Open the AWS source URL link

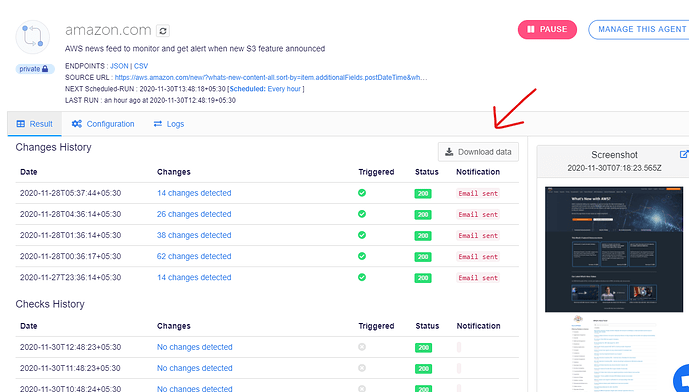pos(271,77)
